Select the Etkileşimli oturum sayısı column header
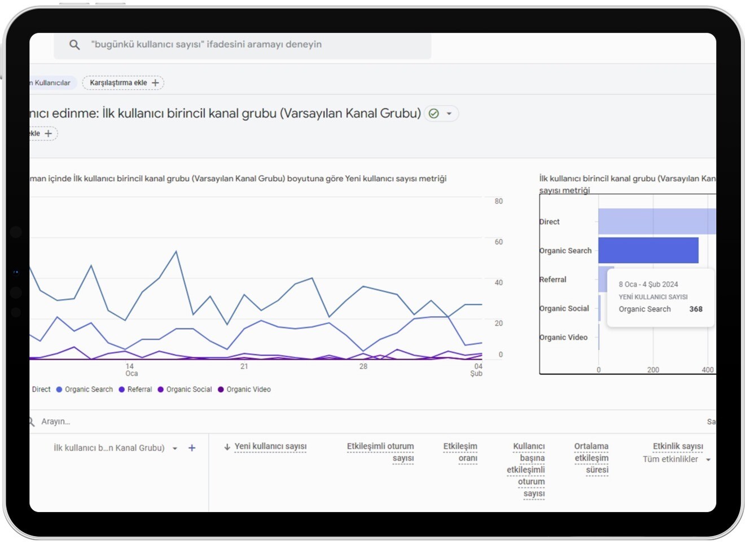 (380, 452)
